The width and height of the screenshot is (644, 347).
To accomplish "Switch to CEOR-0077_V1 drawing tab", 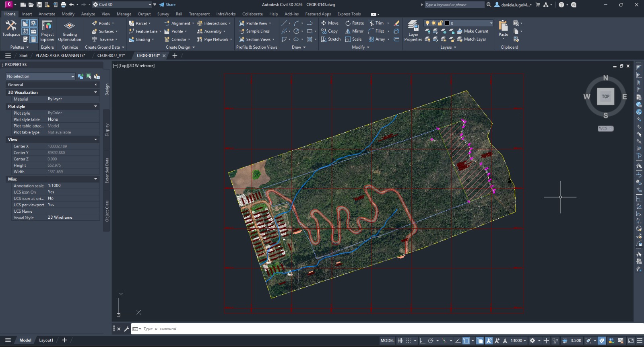I will pos(111,55).
